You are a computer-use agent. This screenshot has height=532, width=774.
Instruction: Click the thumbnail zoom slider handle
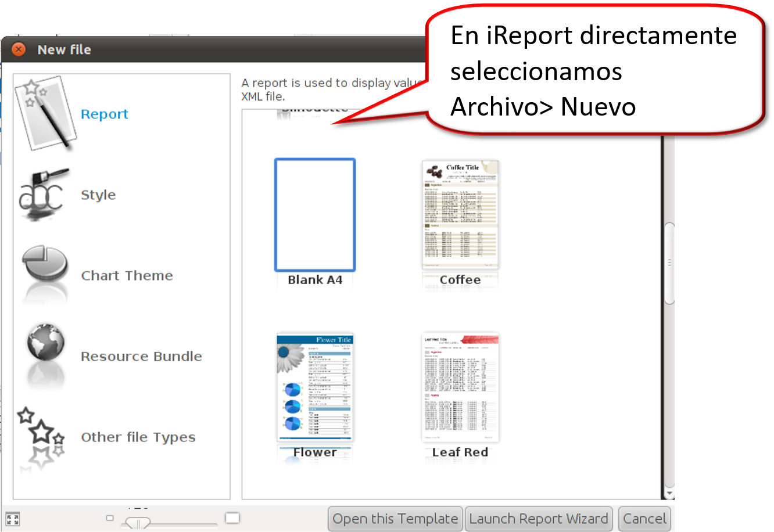click(x=138, y=523)
